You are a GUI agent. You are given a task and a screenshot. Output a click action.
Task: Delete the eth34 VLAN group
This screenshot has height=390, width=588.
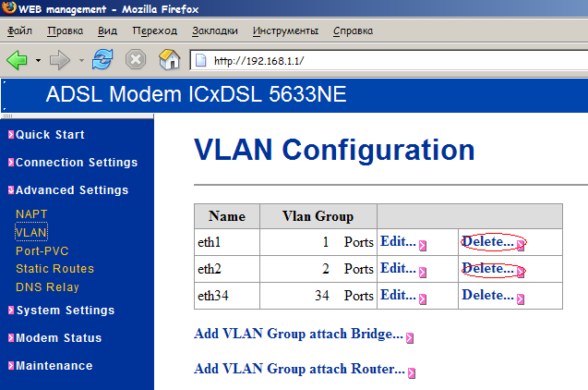click(x=488, y=295)
